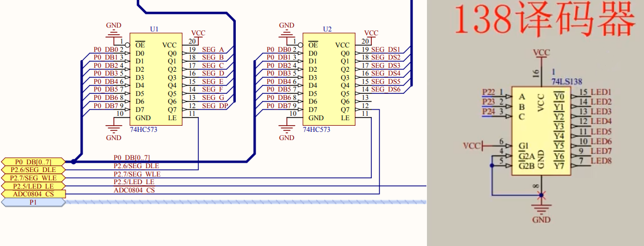Viewport: 644px width, 246px height.
Task: Click the P0_DB7 net label at U1
Action: (106, 106)
